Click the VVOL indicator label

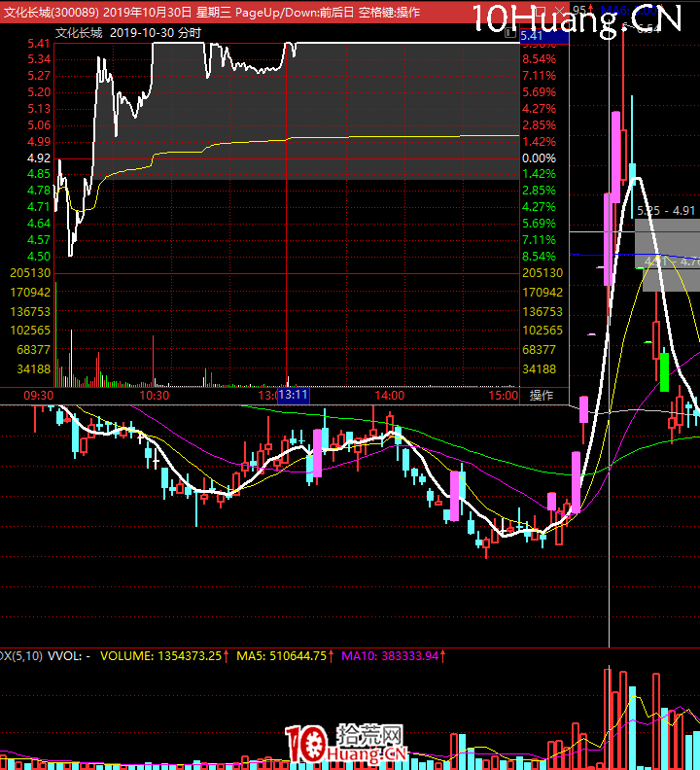(69, 656)
